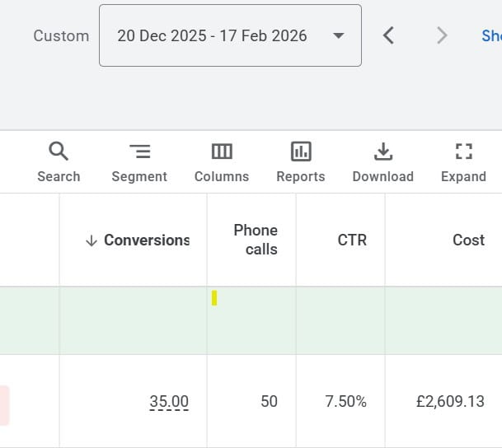Click the Segment icon
This screenshot has height=448, width=502.
click(139, 162)
